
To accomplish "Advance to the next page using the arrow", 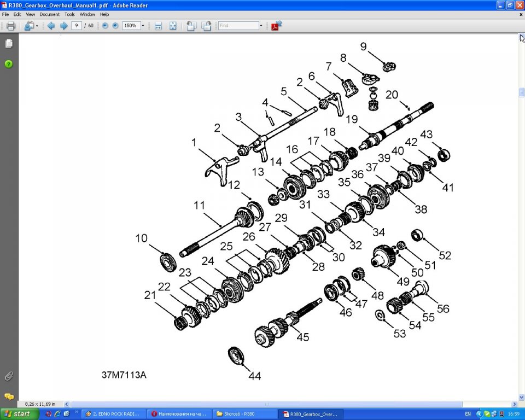I will coord(63,26).
